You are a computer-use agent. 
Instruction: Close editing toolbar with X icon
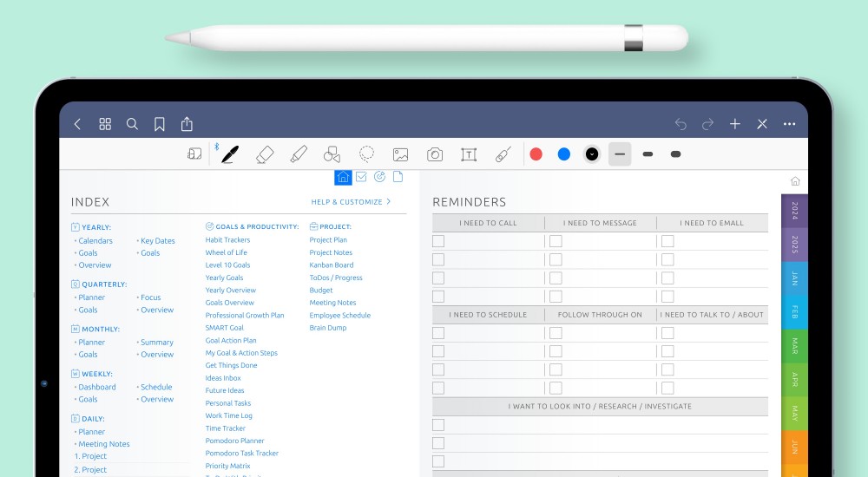[762, 124]
